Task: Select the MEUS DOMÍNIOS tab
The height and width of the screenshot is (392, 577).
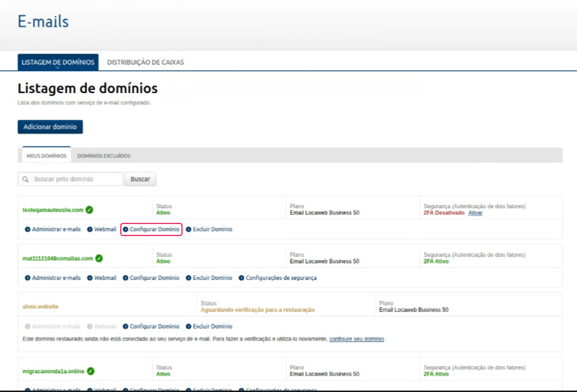Action: (46, 156)
